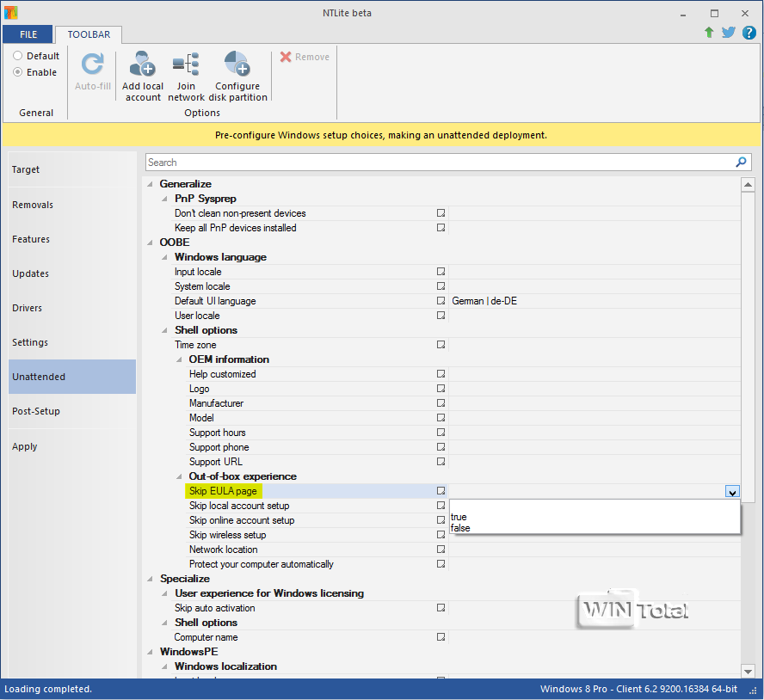
Task: Click the Auto-fill refresh icon
Action: coord(92,64)
